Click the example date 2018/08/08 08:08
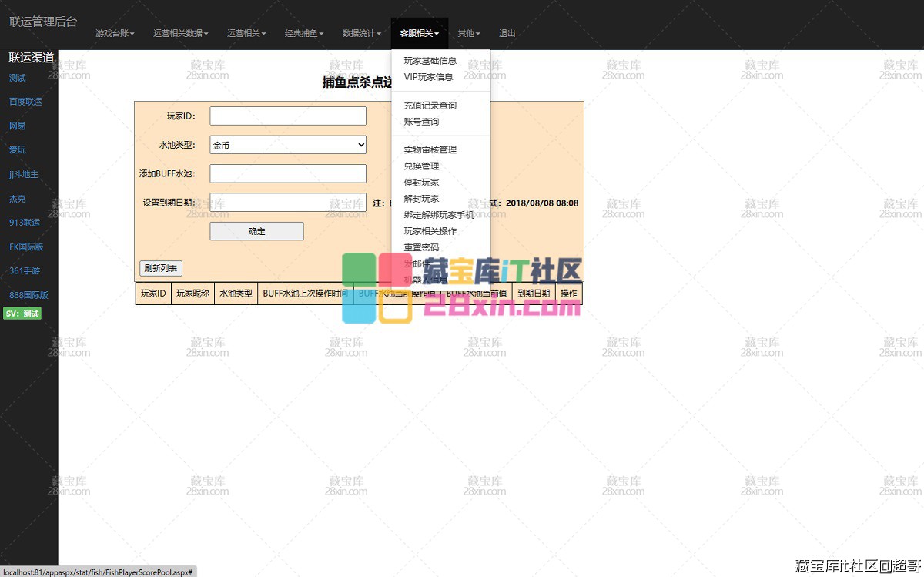Viewport: 924px width, 577px height. coord(542,203)
